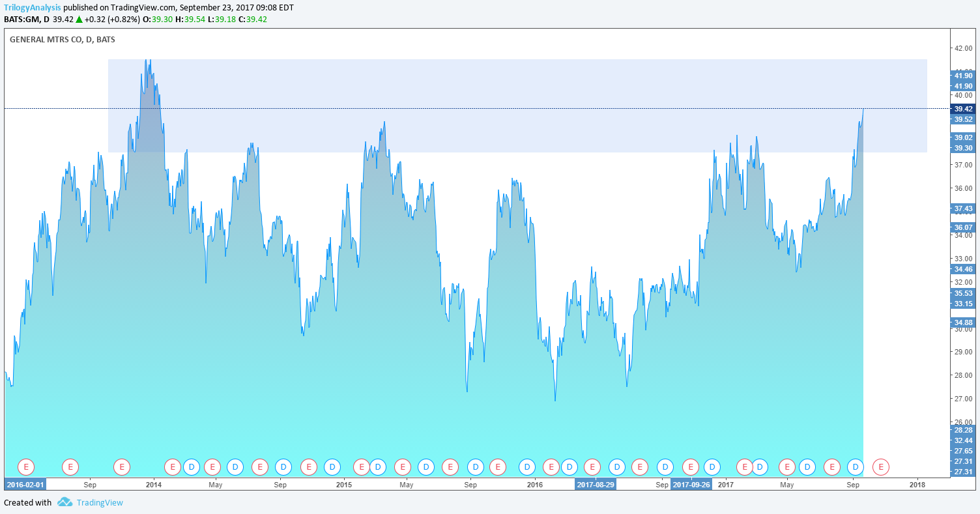Click the 36.07 price label on the scale
980x514 pixels.
coord(963,227)
